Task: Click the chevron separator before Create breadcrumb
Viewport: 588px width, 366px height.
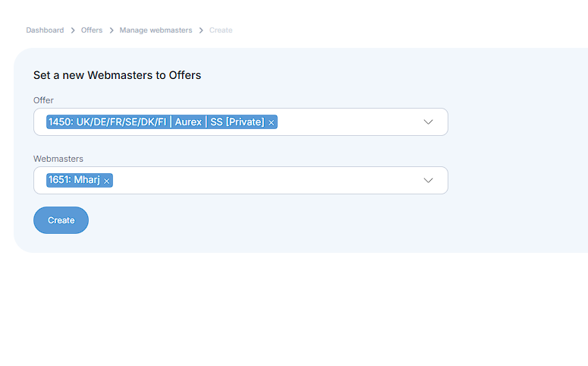Action: pos(201,30)
